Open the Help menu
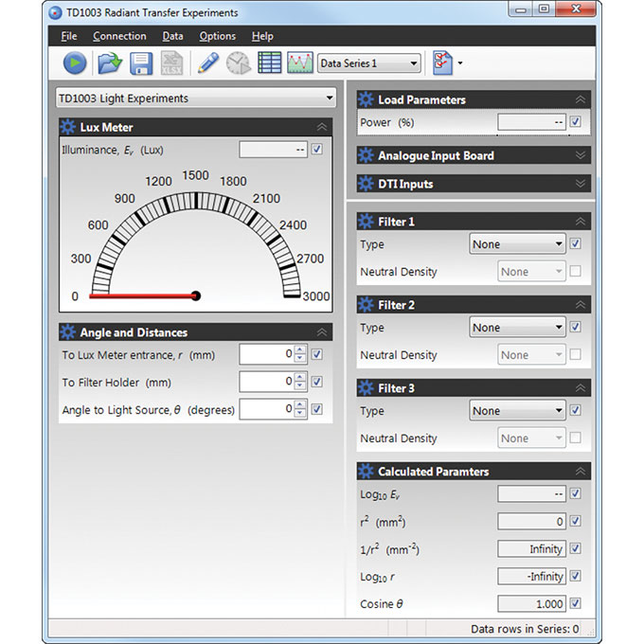 [x=262, y=36]
